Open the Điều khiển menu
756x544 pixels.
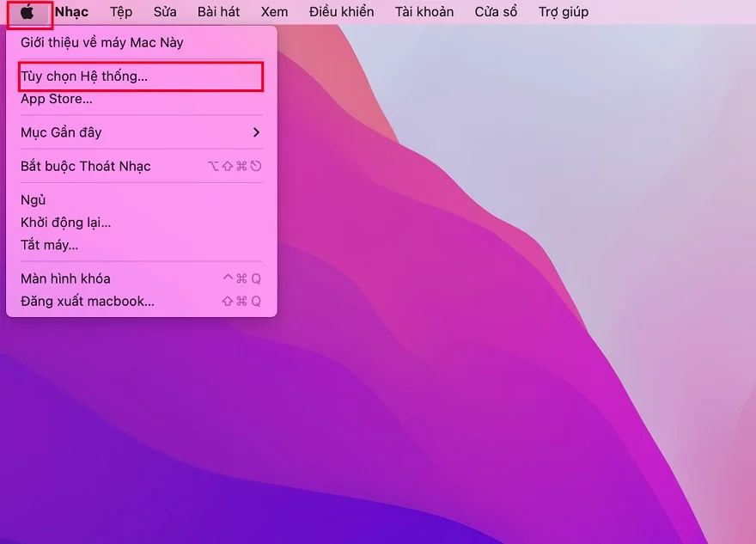pos(342,12)
